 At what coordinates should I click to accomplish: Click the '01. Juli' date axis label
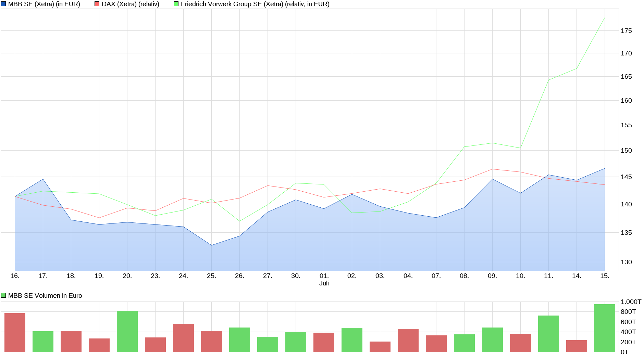[x=324, y=279]
